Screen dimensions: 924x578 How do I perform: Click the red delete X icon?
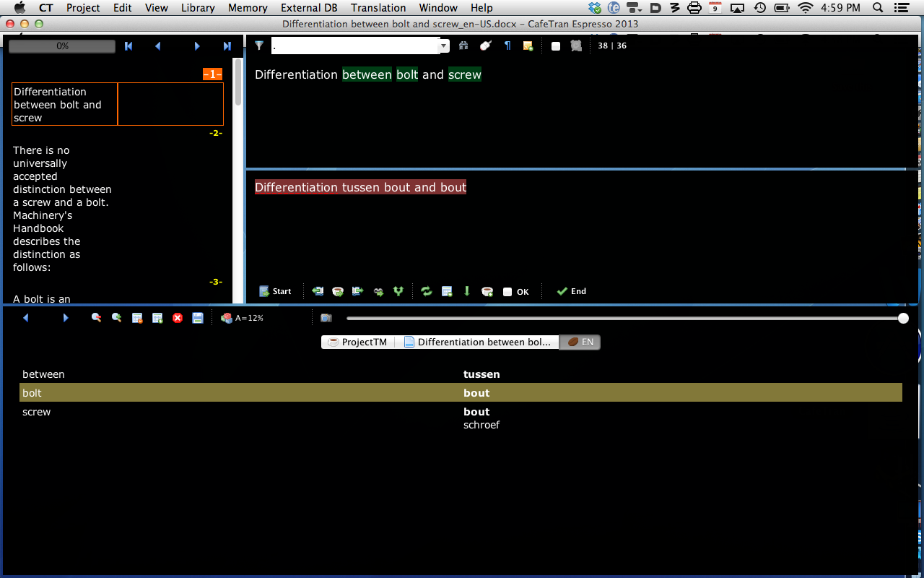tap(178, 318)
